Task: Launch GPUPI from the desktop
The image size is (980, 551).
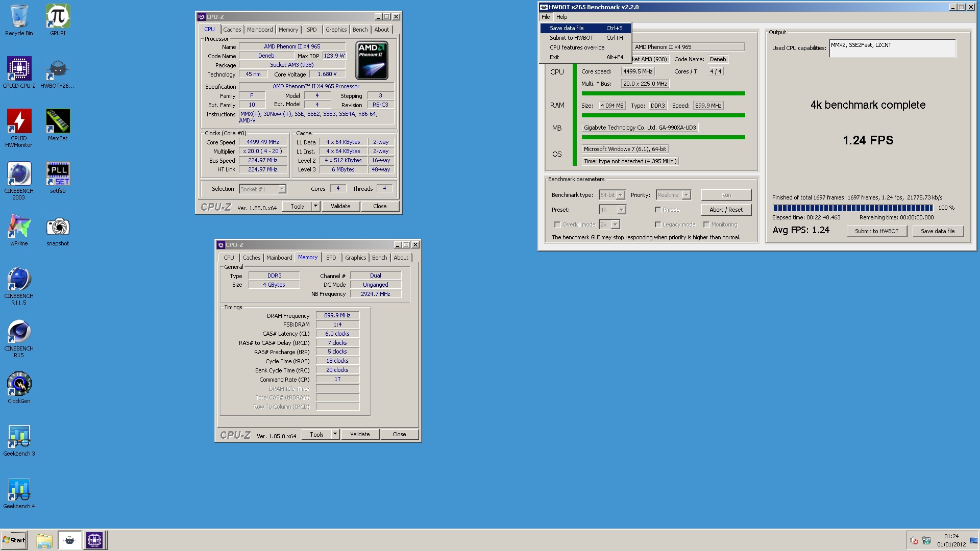Action: 58,20
